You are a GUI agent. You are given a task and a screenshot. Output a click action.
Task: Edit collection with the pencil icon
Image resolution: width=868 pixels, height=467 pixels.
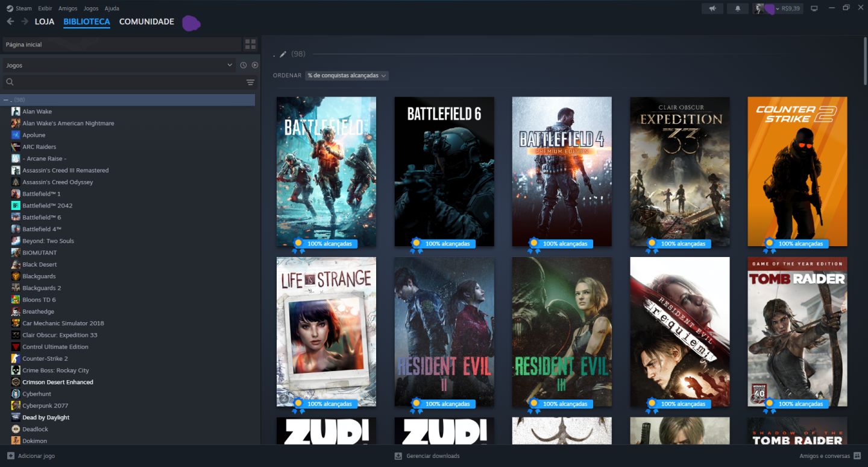(x=283, y=54)
